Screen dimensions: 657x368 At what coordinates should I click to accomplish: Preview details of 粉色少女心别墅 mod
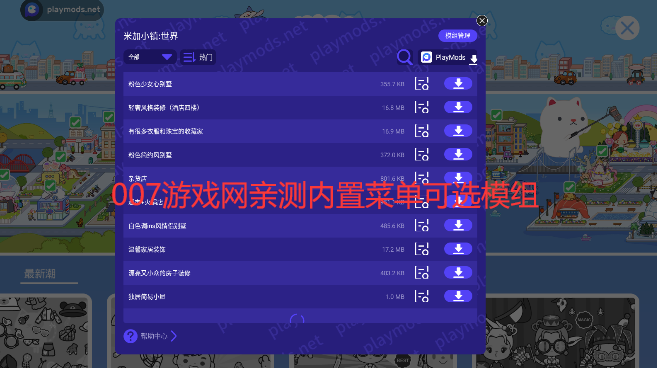tap(422, 84)
